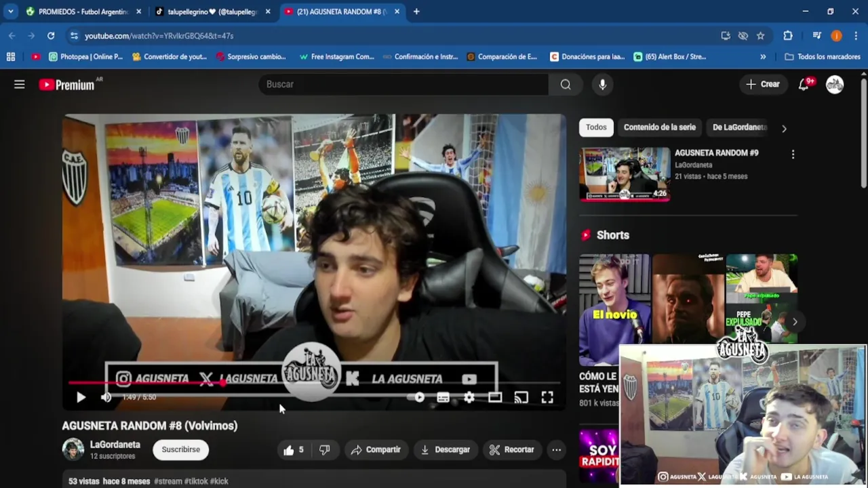Viewport: 868px width, 488px height.
Task: Open the extensions puzzle icon
Action: click(788, 36)
